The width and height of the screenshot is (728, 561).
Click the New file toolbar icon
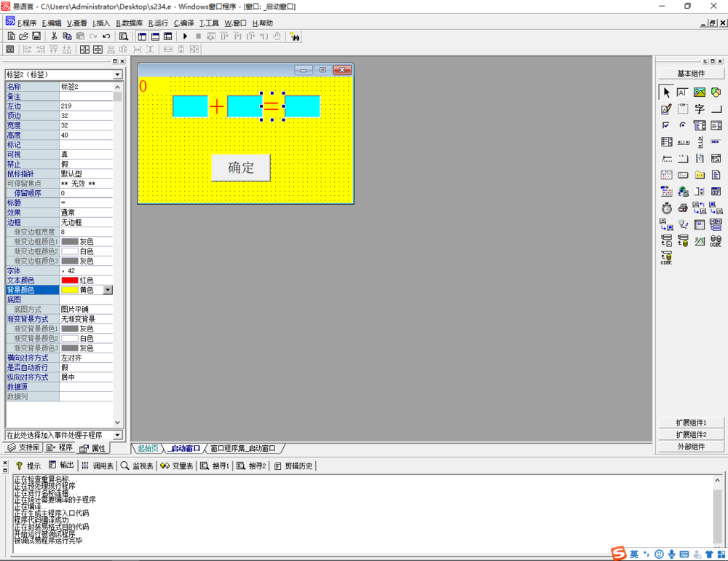(11, 36)
